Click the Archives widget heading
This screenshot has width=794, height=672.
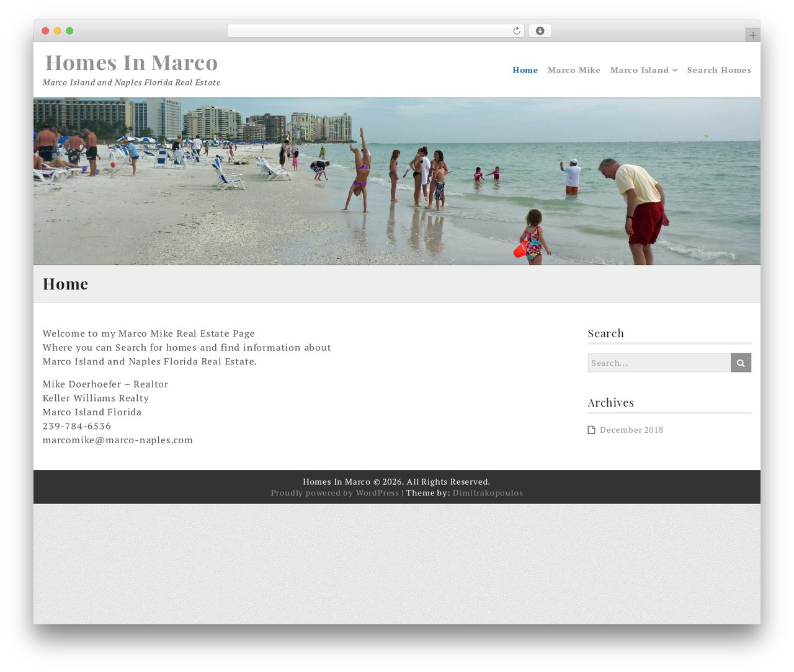point(610,402)
